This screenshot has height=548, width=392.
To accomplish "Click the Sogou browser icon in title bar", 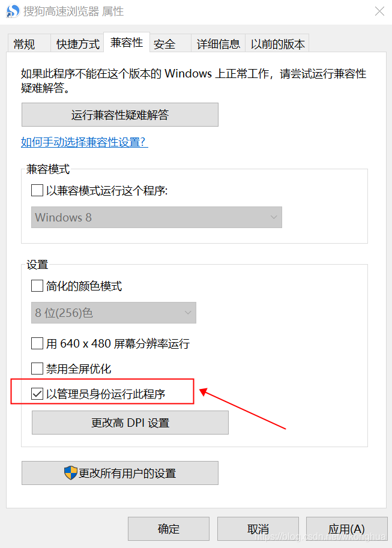I will click(13, 11).
